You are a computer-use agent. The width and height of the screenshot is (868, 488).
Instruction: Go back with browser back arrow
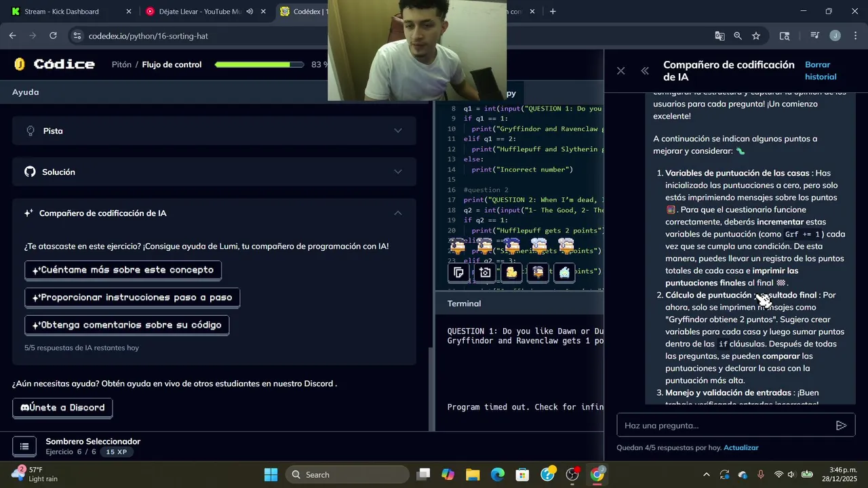[13, 35]
